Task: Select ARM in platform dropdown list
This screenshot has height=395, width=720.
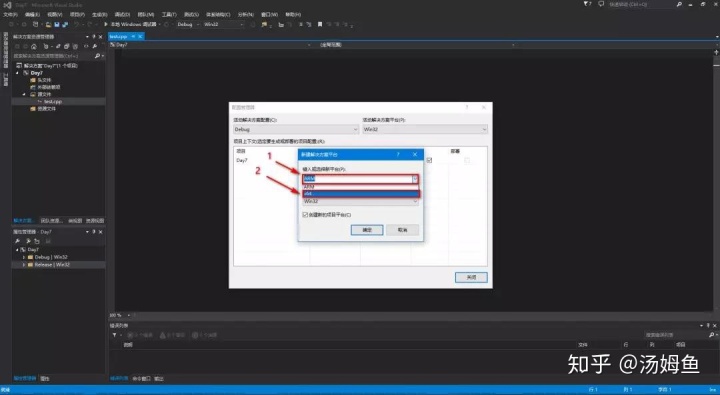Action: (360, 187)
